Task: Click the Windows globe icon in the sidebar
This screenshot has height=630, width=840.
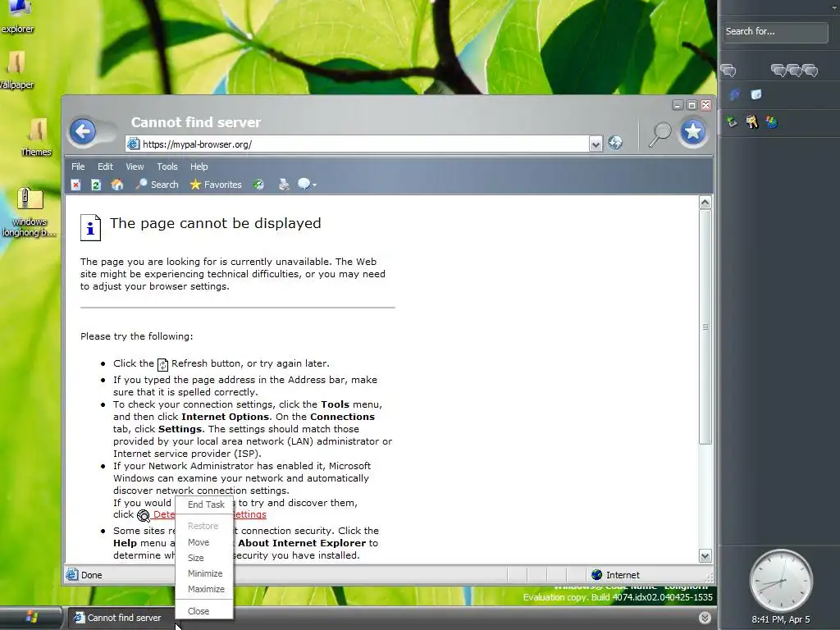Action: [771, 122]
